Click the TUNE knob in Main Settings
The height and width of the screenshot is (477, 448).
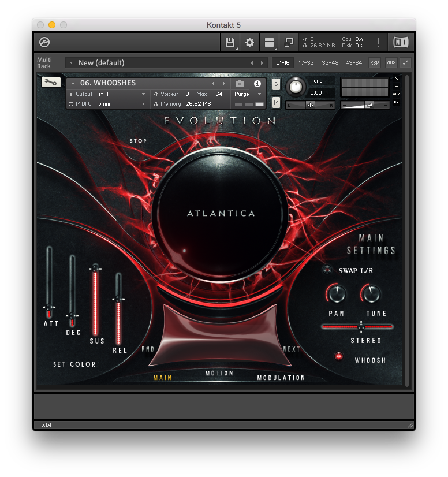click(371, 293)
